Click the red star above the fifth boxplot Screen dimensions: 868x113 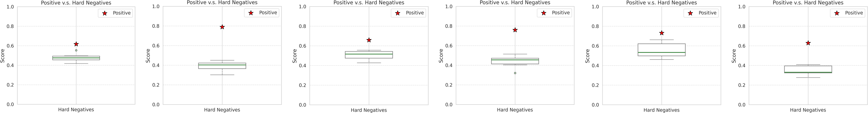coord(661,33)
